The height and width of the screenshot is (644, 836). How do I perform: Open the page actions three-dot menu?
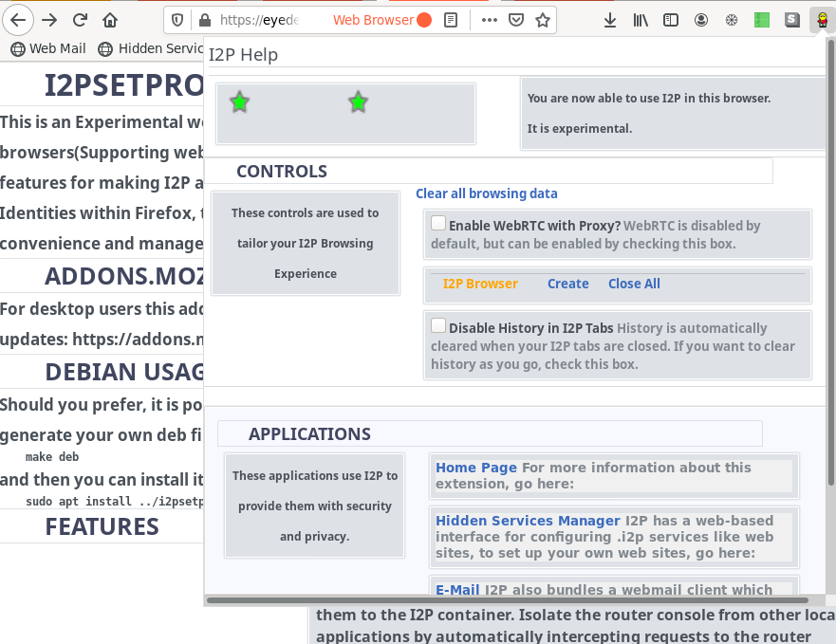(x=489, y=20)
